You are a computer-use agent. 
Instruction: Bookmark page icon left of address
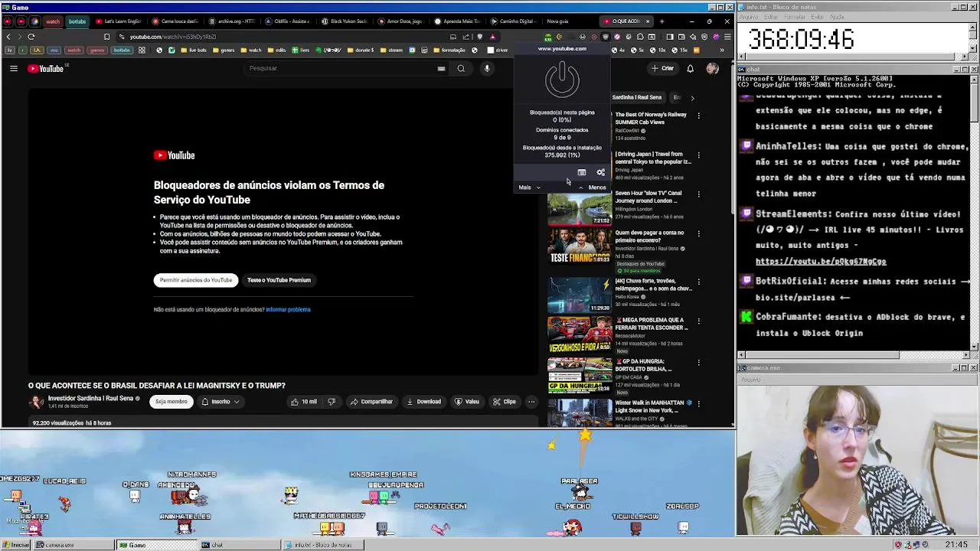106,37
